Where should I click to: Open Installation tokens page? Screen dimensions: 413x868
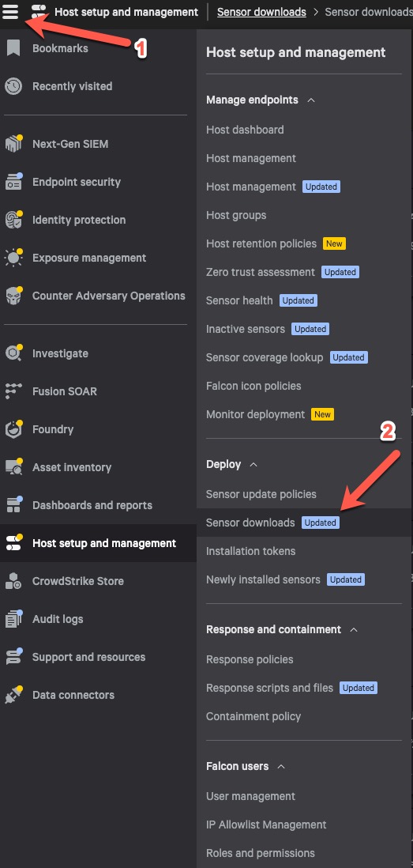[x=250, y=551]
